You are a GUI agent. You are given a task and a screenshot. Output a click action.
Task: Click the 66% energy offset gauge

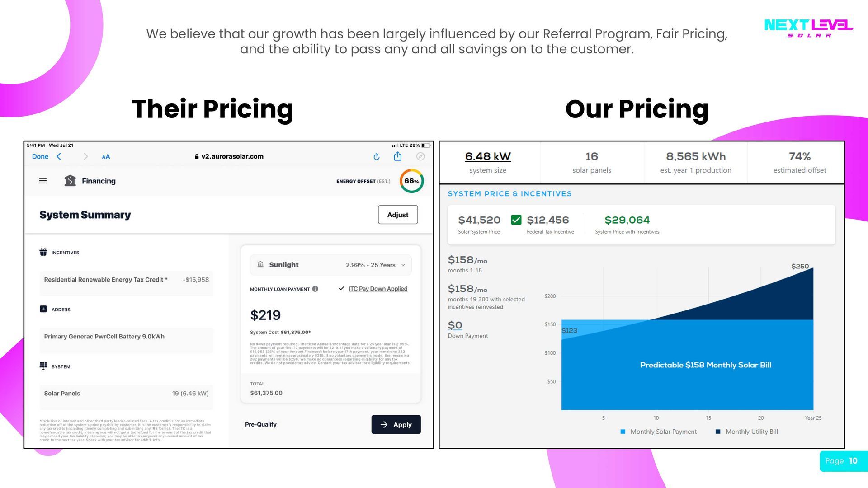411,181
